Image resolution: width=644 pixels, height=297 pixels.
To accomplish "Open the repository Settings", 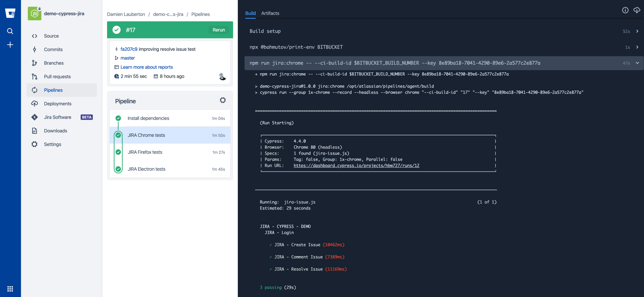I will (x=53, y=144).
